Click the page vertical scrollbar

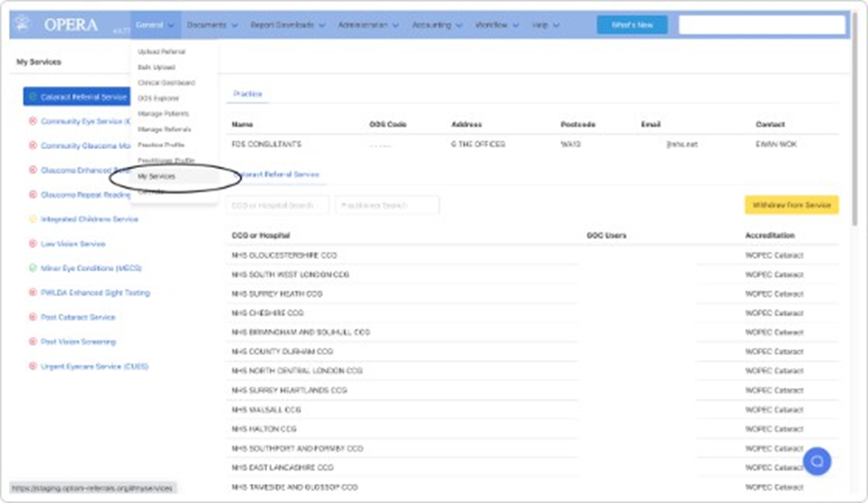coord(856,119)
